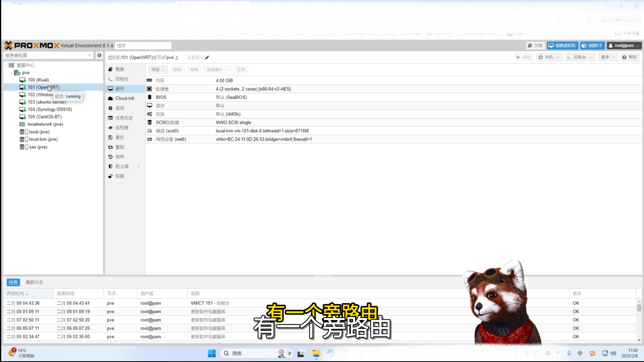This screenshot has width=644, height=362.
Task: Open the 磁盘操作 disk action dropdown
Action: coord(217,70)
